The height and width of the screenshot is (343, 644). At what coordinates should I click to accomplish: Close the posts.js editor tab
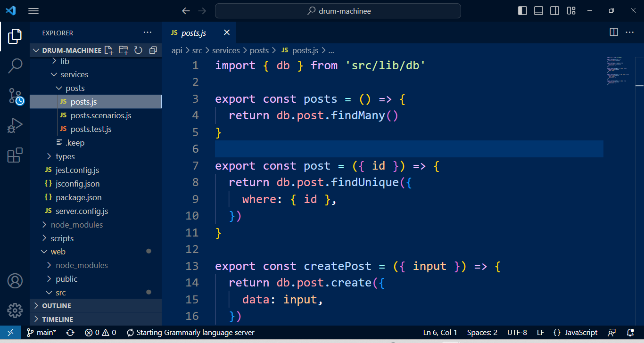227,33
